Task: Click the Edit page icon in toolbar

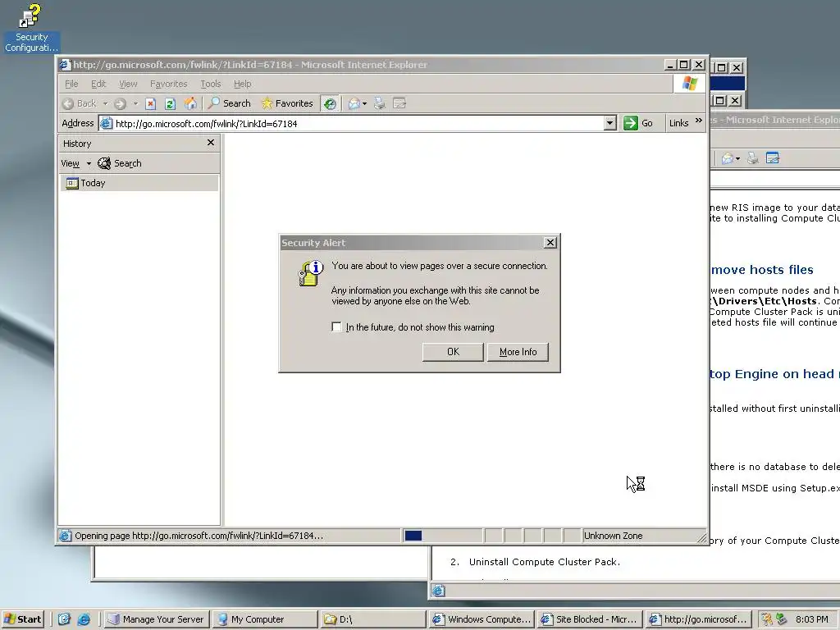Action: pyautogui.click(x=399, y=103)
